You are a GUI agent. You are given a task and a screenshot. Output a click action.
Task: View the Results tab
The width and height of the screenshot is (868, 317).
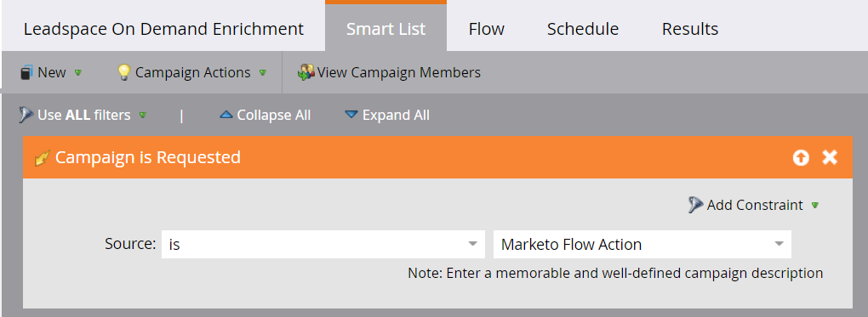click(690, 29)
